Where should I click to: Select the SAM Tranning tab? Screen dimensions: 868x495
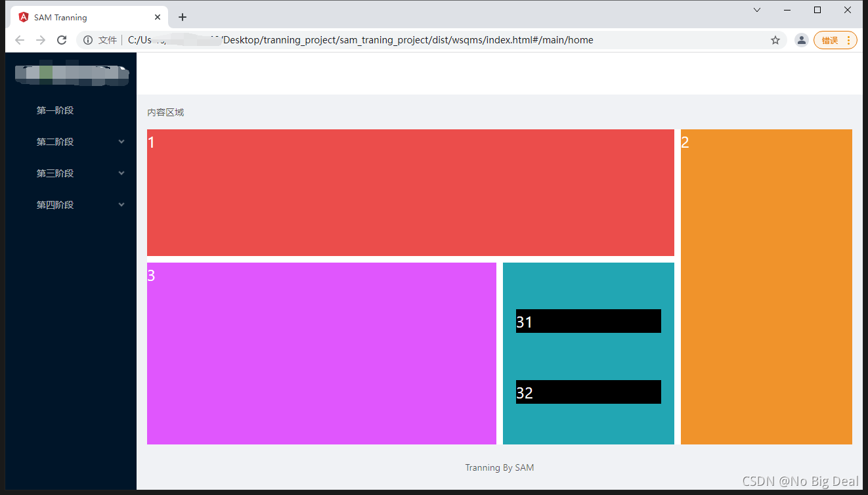[90, 17]
